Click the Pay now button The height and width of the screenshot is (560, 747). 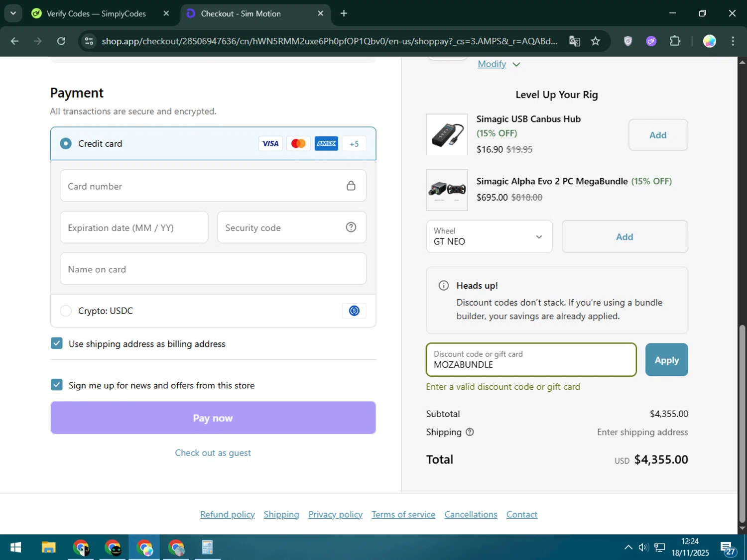tap(213, 418)
